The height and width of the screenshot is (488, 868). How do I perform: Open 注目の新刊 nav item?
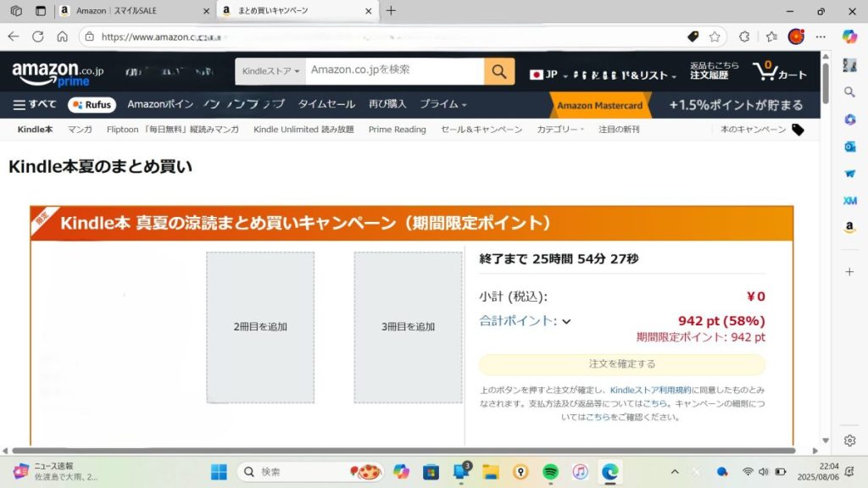click(618, 130)
